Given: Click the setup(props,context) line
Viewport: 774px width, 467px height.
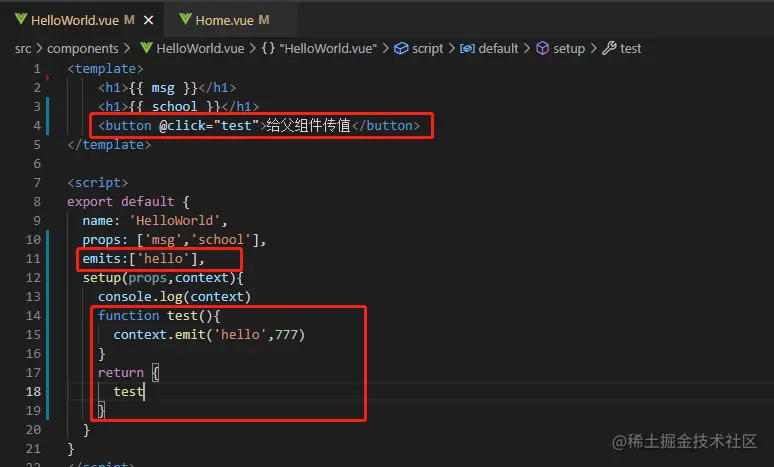Looking at the screenshot, I should pyautogui.click(x=163, y=278).
